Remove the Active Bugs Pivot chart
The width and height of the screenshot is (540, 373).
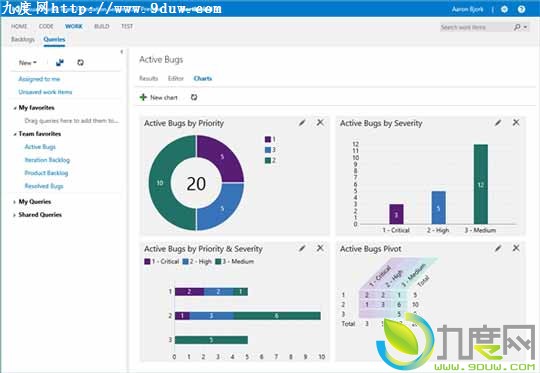[516, 248]
